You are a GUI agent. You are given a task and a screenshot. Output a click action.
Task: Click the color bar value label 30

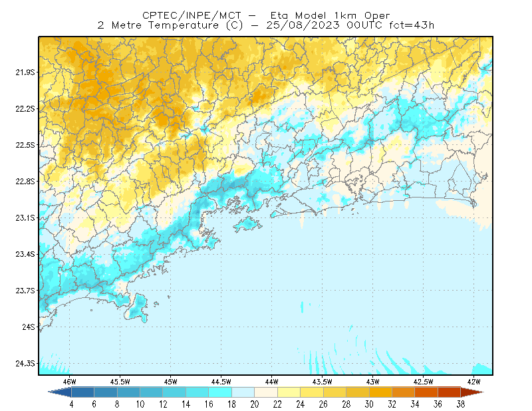pos(369,404)
